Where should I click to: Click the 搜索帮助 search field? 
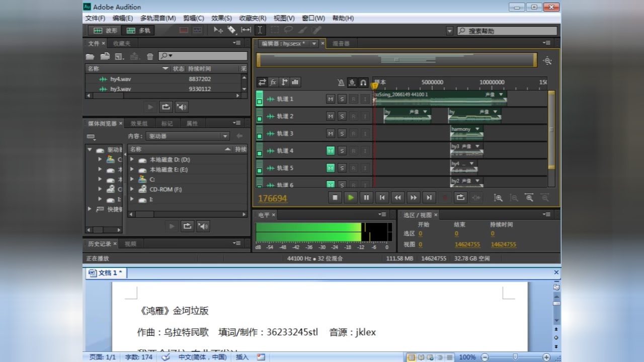(507, 31)
